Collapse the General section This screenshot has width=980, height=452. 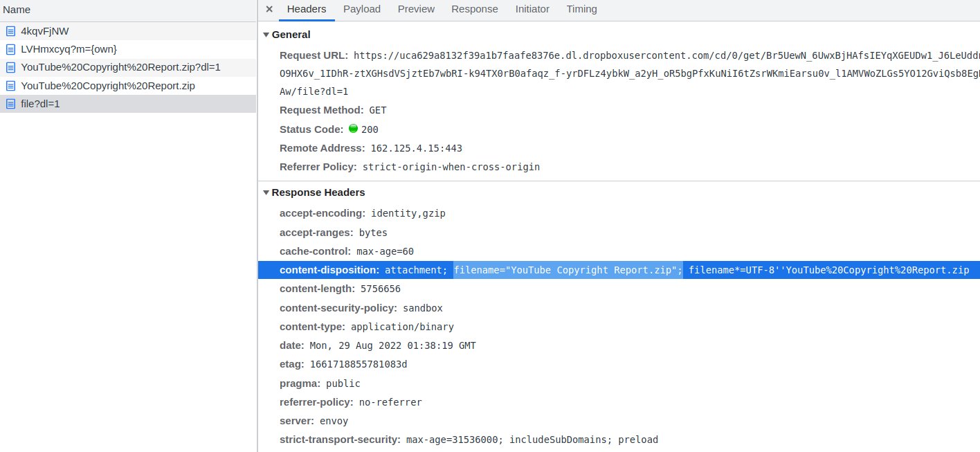(x=266, y=35)
